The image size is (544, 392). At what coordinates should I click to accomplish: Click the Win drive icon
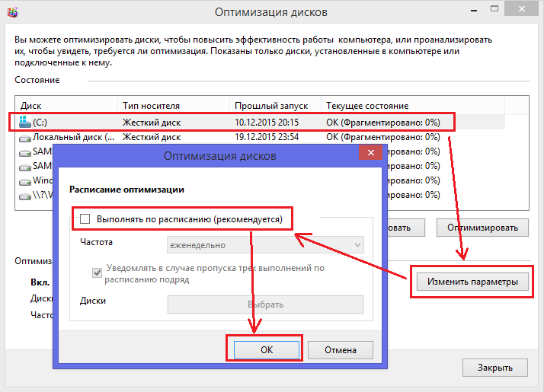25,182
